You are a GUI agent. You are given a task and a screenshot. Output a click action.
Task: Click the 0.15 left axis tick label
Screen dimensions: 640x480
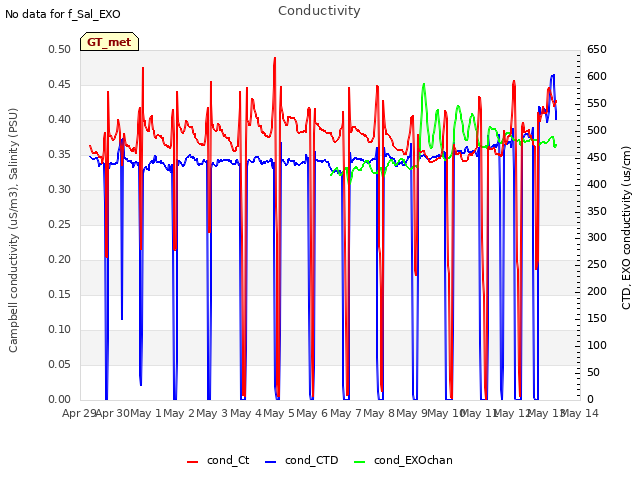click(x=60, y=294)
